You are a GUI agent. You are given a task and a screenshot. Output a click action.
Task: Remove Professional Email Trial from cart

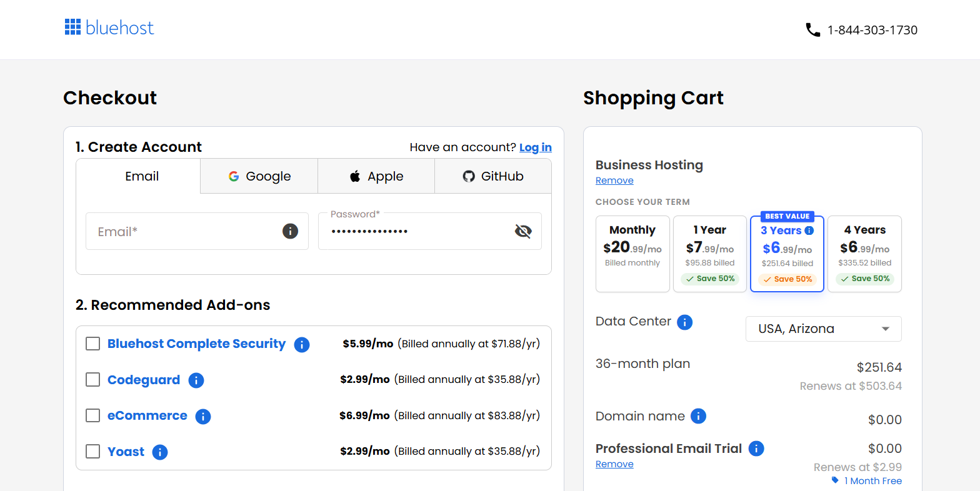click(614, 464)
